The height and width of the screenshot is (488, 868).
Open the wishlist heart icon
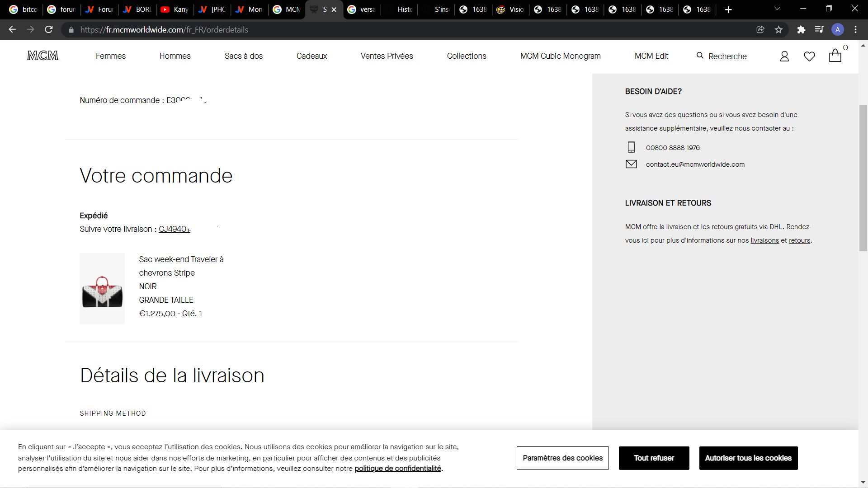pyautogui.click(x=809, y=56)
